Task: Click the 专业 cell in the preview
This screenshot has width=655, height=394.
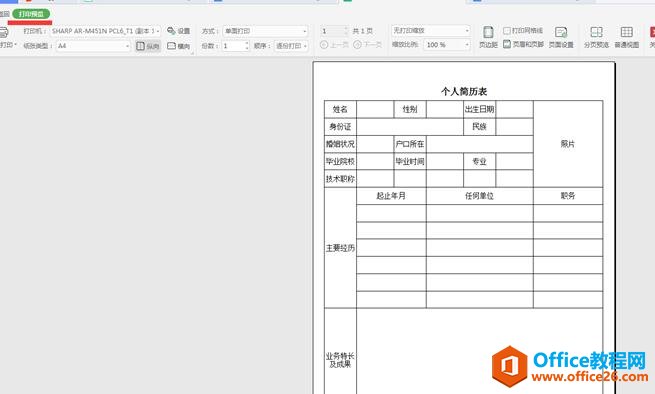Action: coord(479,161)
